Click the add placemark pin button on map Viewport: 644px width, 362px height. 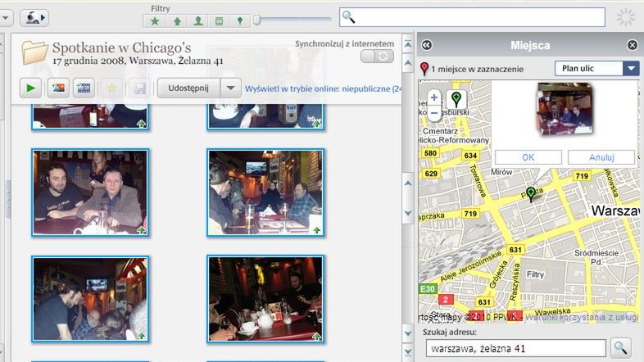[456, 99]
